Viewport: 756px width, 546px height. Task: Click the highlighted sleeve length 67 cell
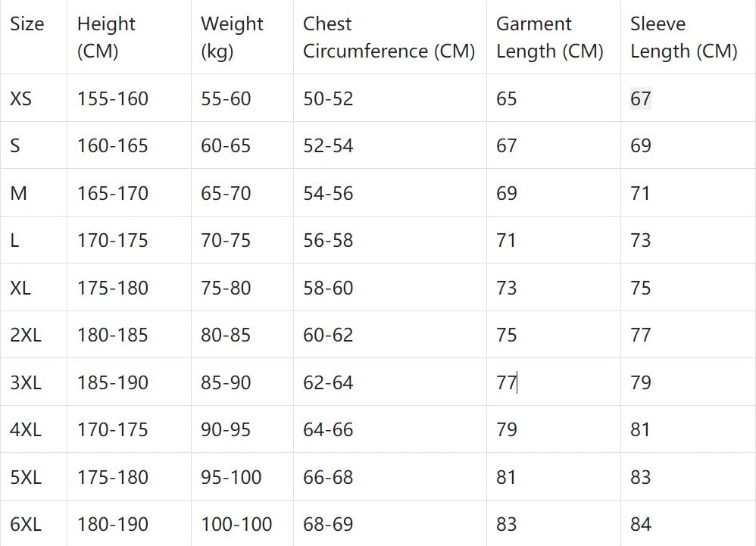[641, 98]
